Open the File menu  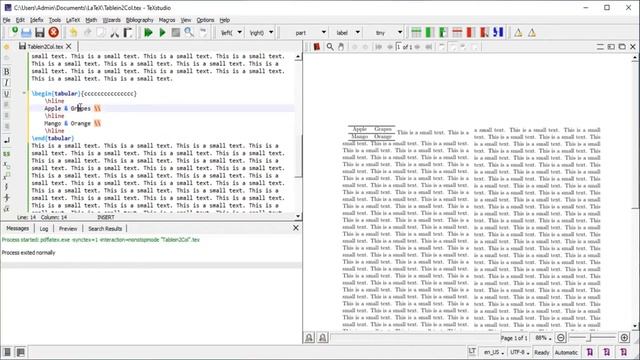point(7,20)
